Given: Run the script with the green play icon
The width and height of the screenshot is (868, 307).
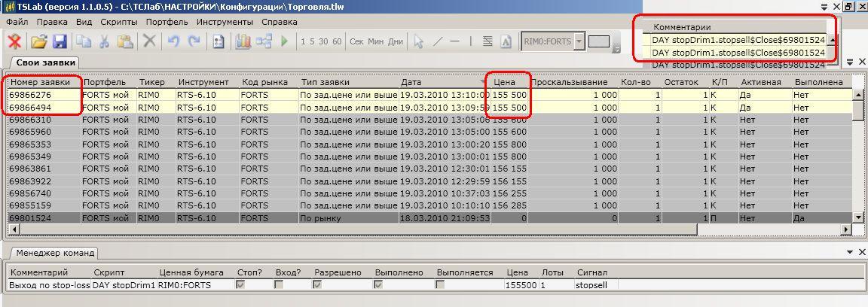Looking at the screenshot, I should (285, 41).
